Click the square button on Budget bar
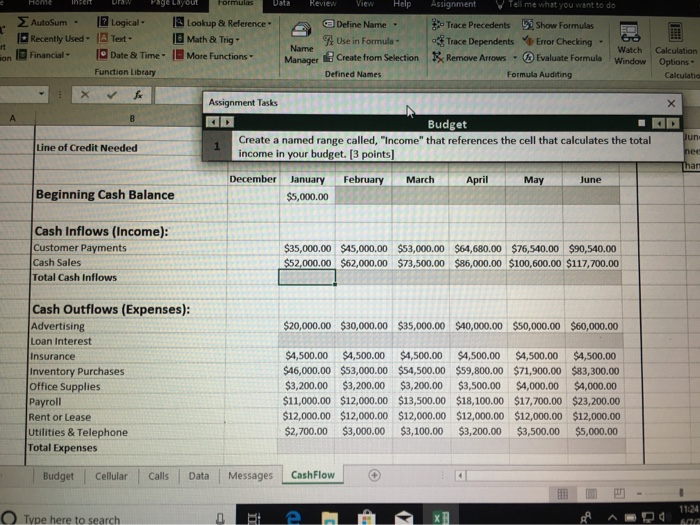Image resolution: width=700 pixels, height=525 pixels. [642, 123]
